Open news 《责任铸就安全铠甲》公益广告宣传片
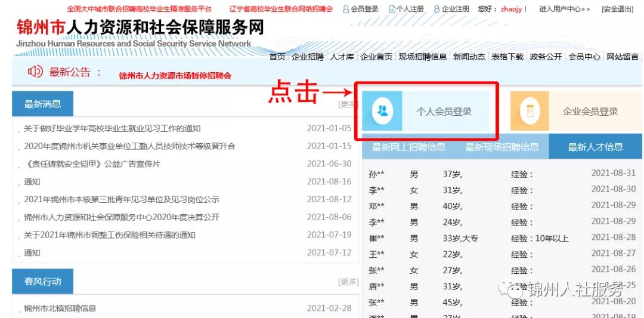Viewport: 644px width, 318px height. pyautogui.click(x=92, y=164)
